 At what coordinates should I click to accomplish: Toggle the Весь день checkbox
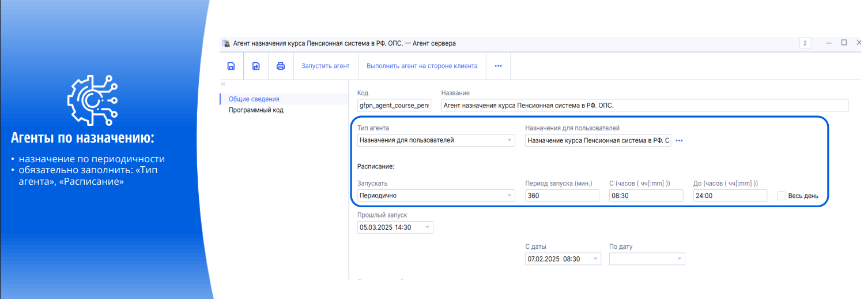(x=782, y=196)
